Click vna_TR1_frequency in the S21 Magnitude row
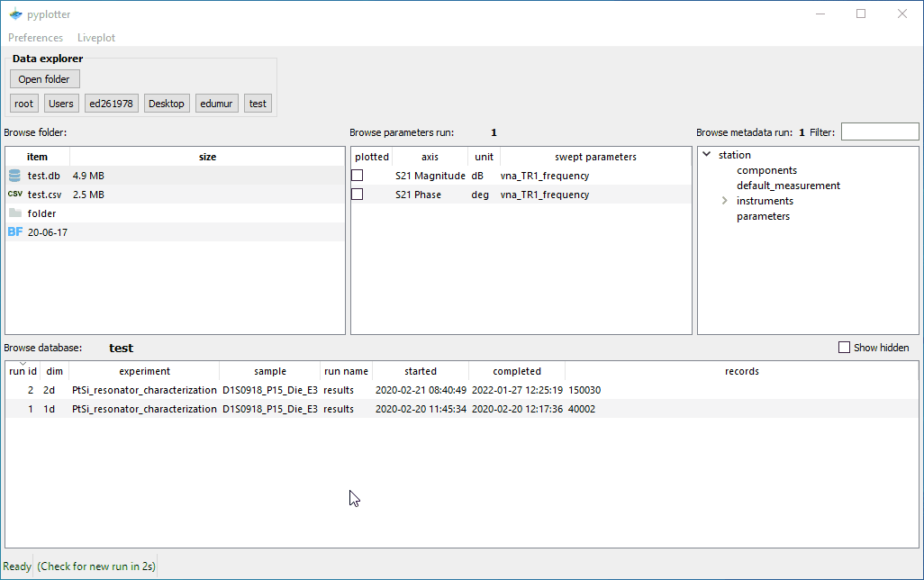 [545, 176]
